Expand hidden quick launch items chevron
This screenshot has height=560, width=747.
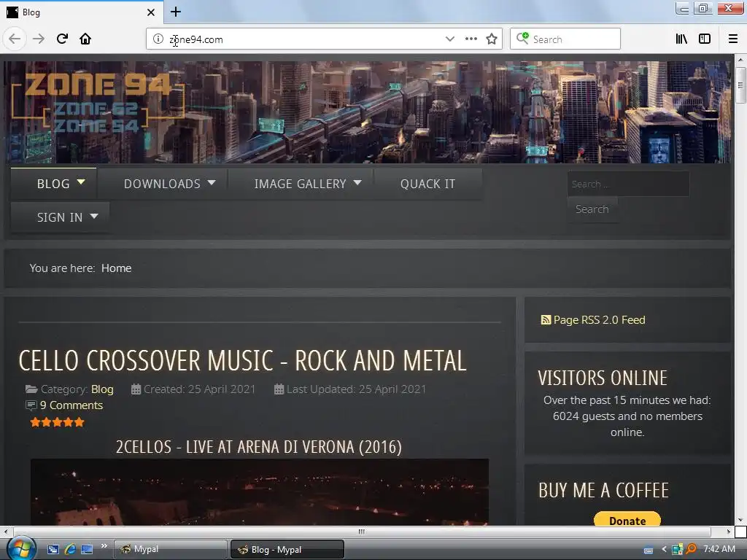point(104,545)
